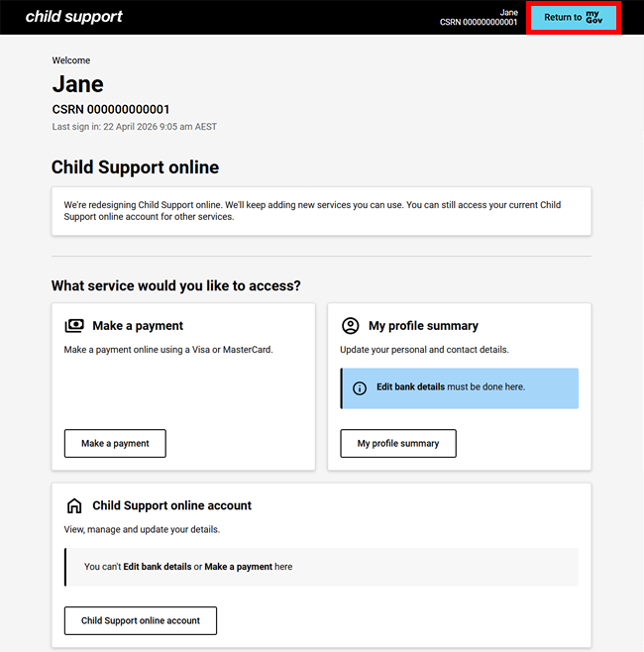The height and width of the screenshot is (652, 644).
Task: Click bold Edit bank details in grey notice
Action: (158, 567)
